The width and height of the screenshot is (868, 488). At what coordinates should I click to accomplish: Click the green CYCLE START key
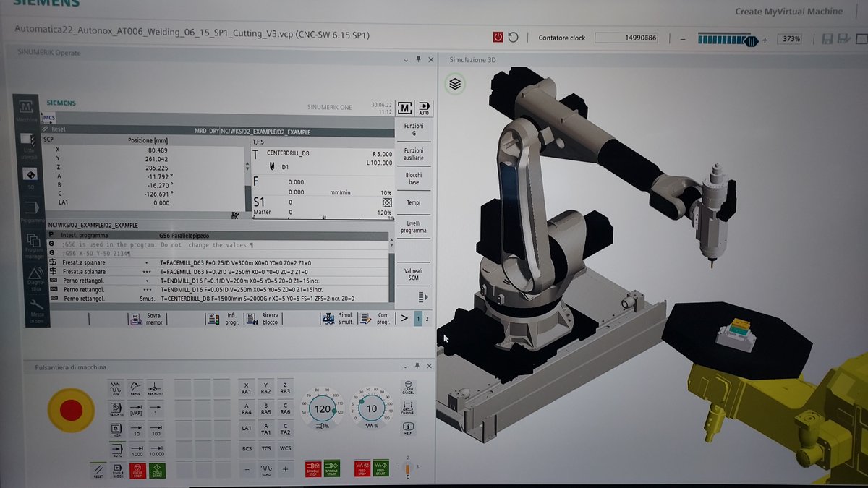[156, 470]
